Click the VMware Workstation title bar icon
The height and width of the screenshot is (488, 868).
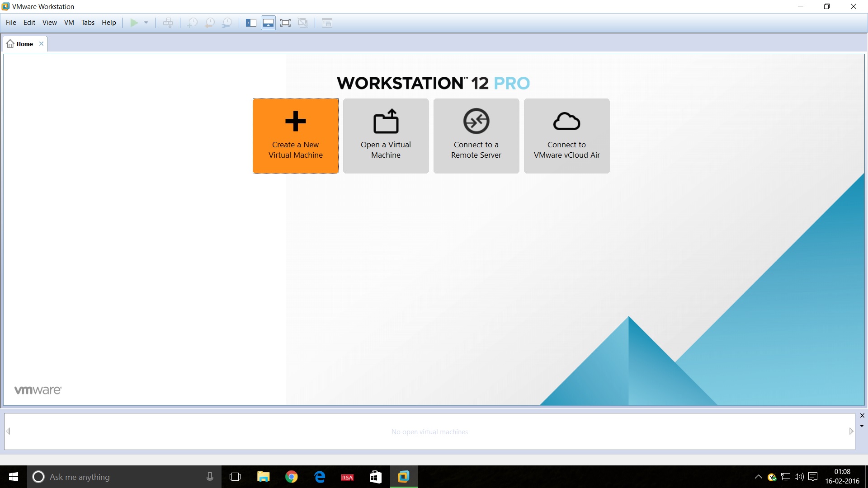(x=5, y=6)
